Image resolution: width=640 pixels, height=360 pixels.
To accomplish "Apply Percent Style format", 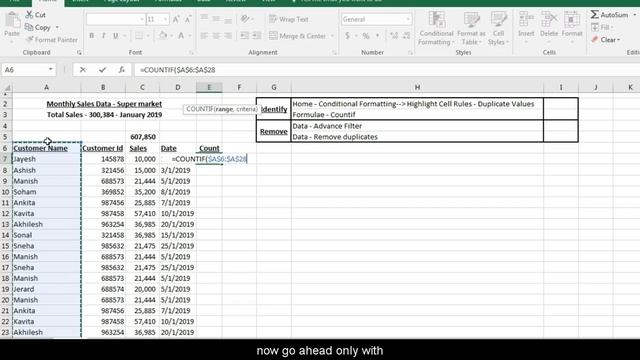I will [366, 36].
